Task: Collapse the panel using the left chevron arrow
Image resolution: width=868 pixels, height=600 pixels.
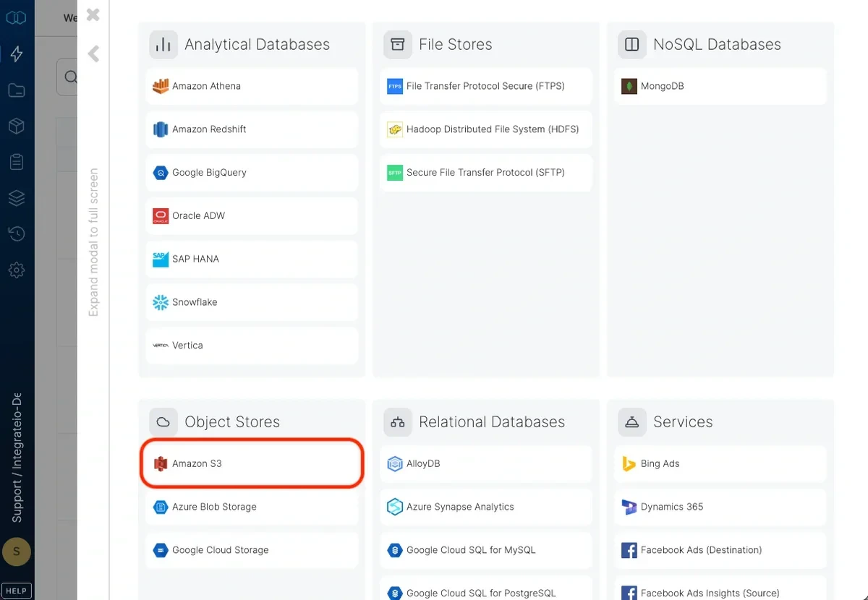Action: [x=93, y=53]
